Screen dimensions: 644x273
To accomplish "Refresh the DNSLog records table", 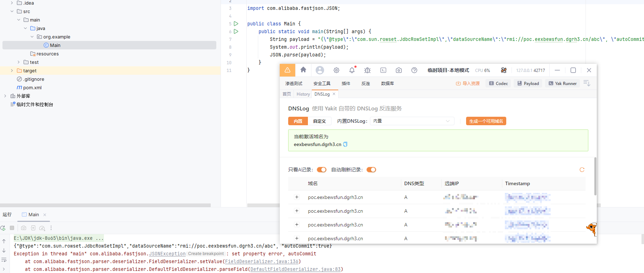I will [x=582, y=170].
